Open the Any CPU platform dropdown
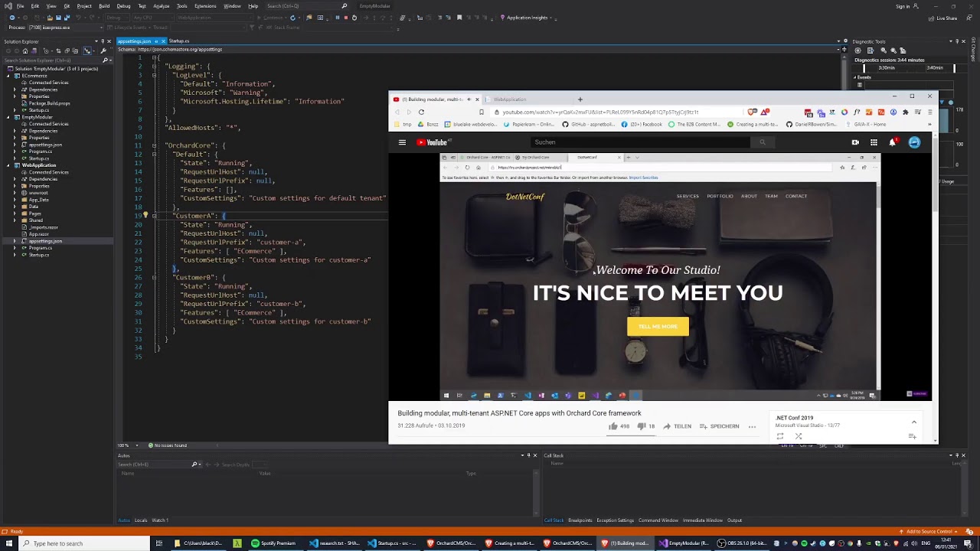This screenshot has height=551, width=980. [x=153, y=17]
